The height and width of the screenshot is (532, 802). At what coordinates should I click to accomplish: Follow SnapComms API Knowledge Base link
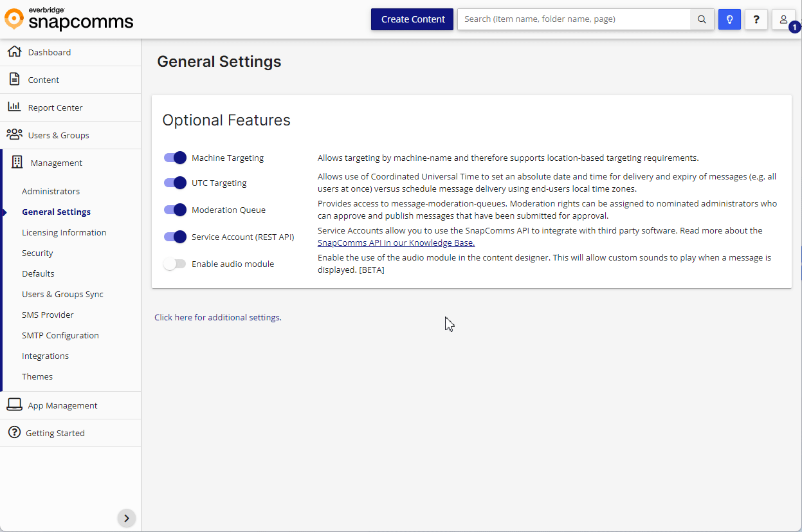(x=396, y=243)
